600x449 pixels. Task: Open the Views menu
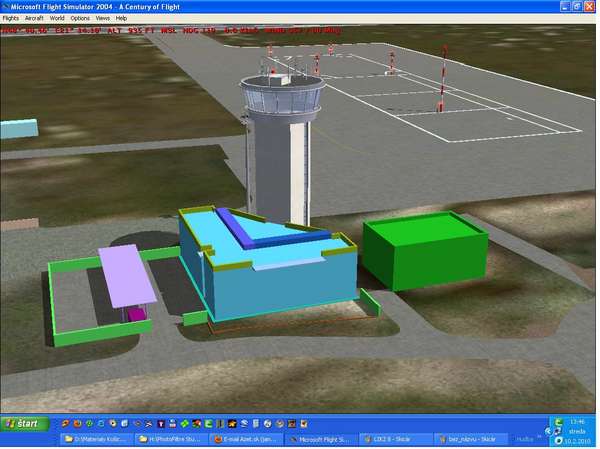102,18
